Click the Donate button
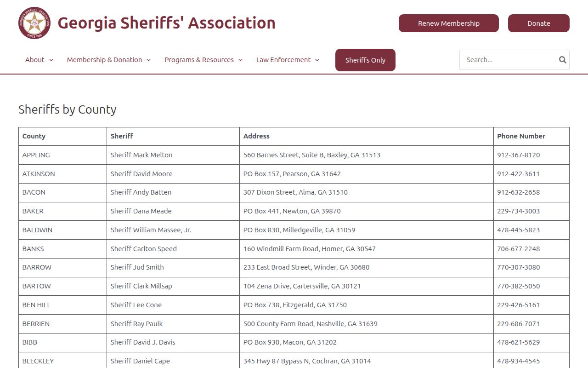Screen dimensions: 588x368 pyautogui.click(x=539, y=23)
